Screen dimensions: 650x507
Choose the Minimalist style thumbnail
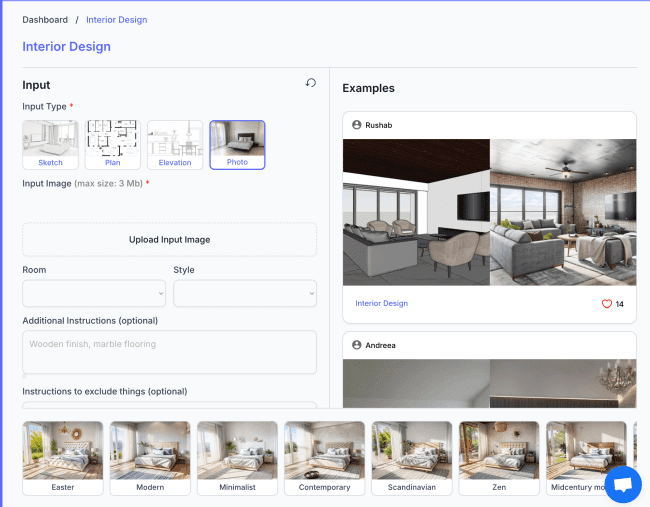click(x=236, y=458)
